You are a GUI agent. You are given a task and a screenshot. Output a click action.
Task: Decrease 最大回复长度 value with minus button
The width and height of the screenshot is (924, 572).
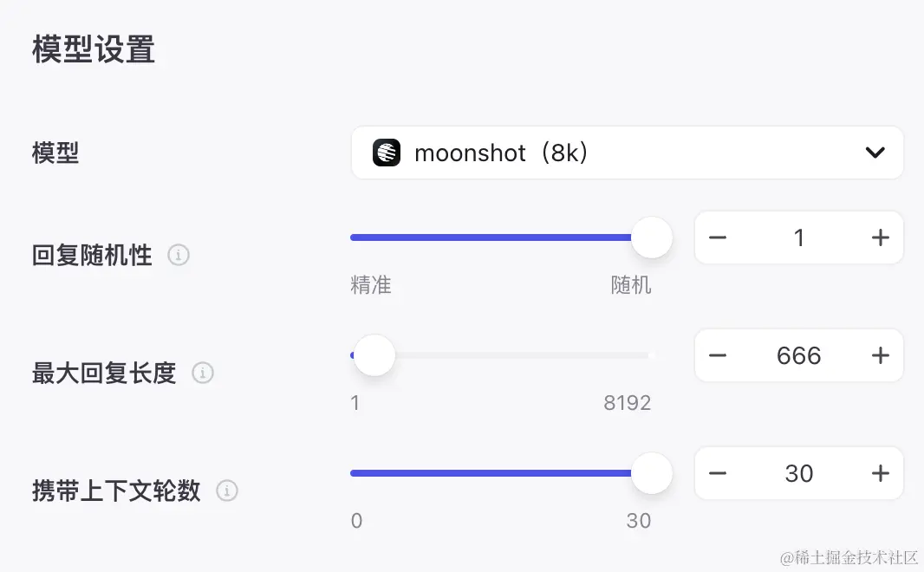pyautogui.click(x=718, y=355)
